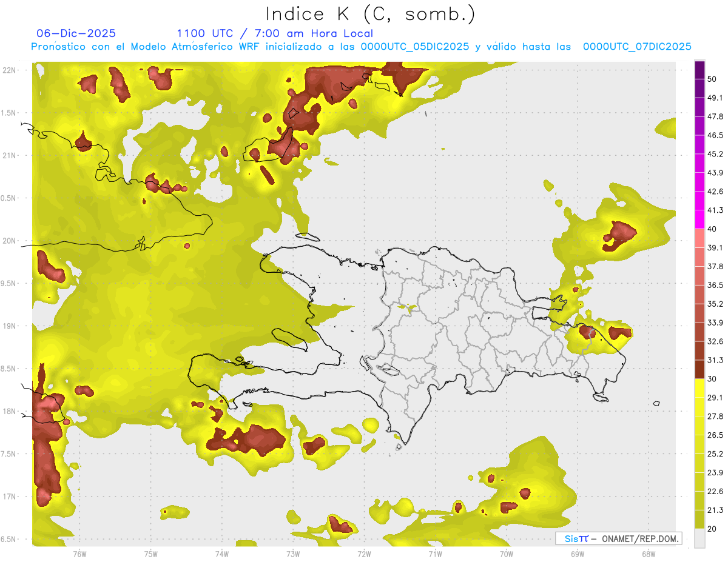This screenshot has height=562, width=728.
Task: Click the colorbar value '37.8'
Action: pos(715,266)
